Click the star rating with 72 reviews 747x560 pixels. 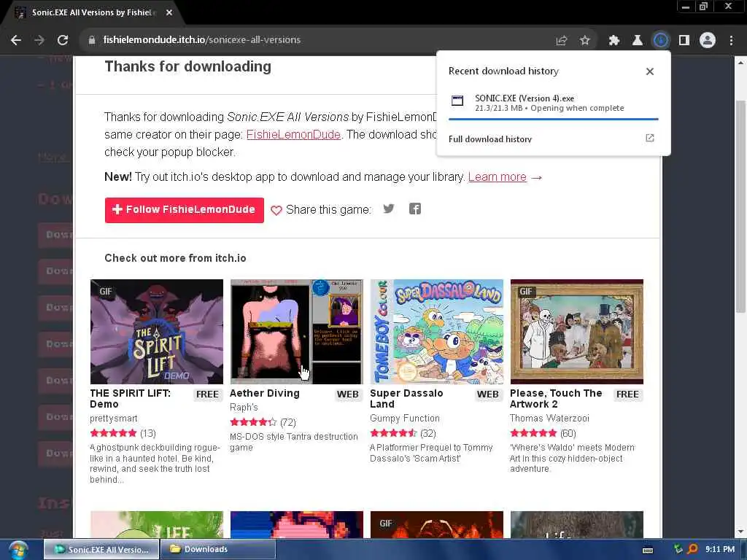coord(263,422)
